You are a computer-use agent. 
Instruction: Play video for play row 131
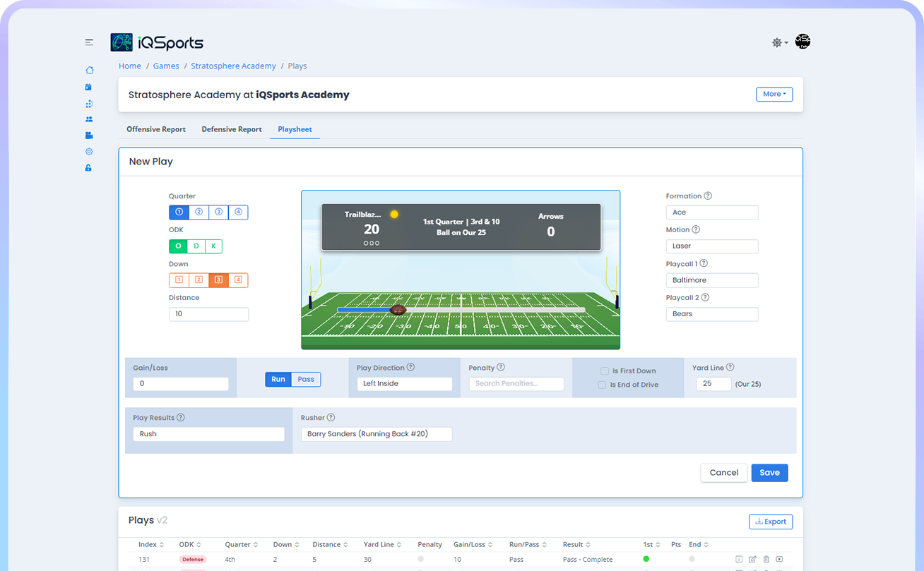(x=779, y=560)
